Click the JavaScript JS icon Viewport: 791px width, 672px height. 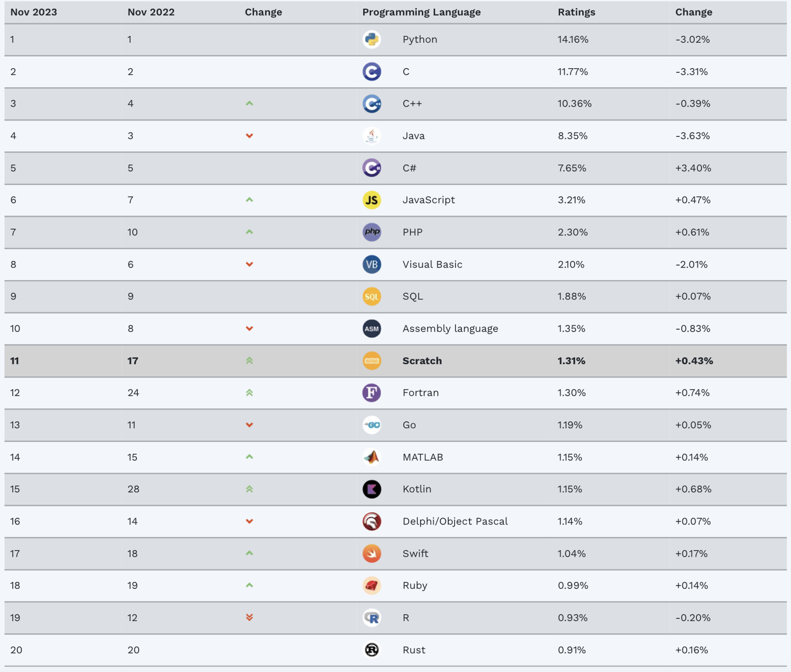372,200
